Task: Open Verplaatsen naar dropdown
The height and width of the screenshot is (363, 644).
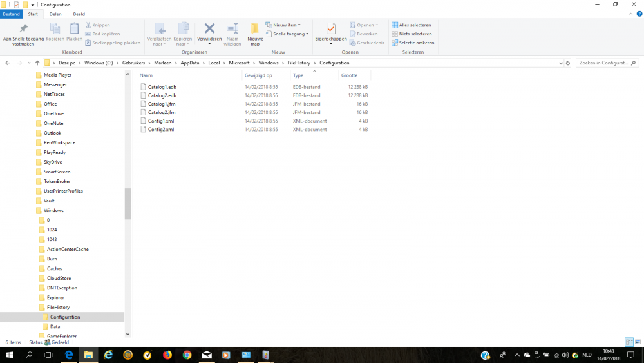Action: point(159,35)
